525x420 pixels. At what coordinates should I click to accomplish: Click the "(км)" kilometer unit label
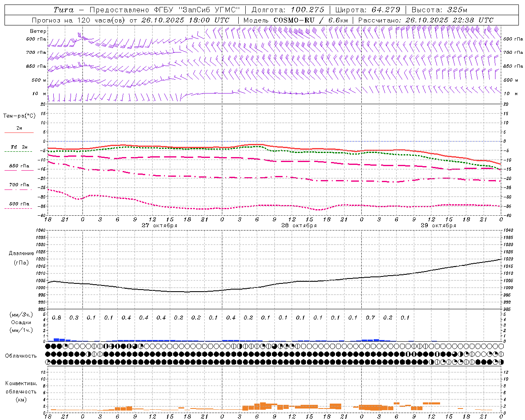pos(21,399)
